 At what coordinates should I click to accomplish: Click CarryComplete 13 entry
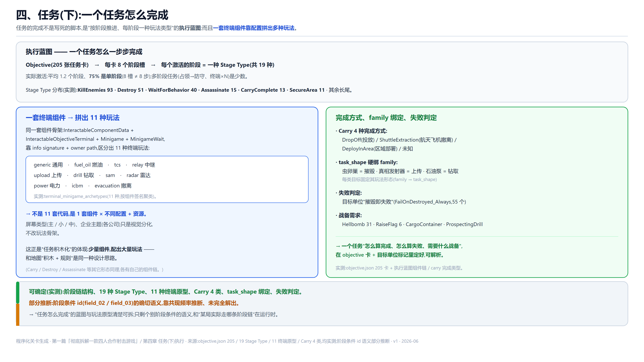tap(263, 90)
